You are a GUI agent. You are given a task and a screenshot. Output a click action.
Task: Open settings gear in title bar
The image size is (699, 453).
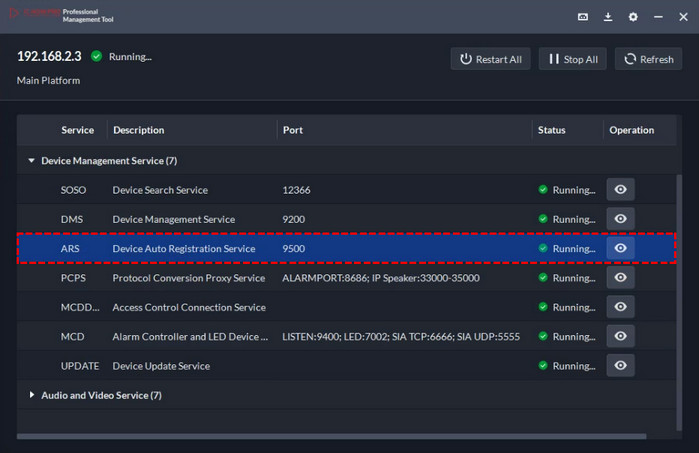point(633,17)
